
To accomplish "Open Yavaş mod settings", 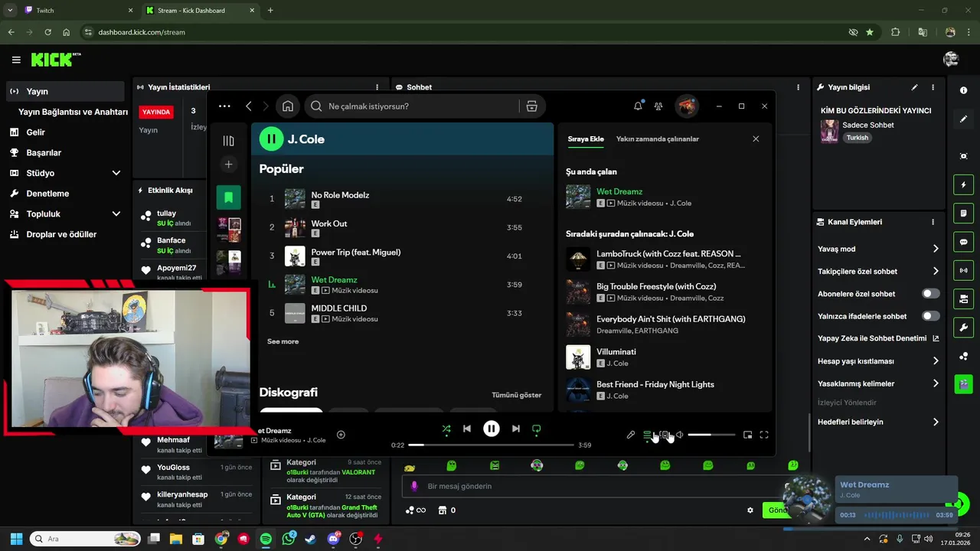I will [x=878, y=249].
